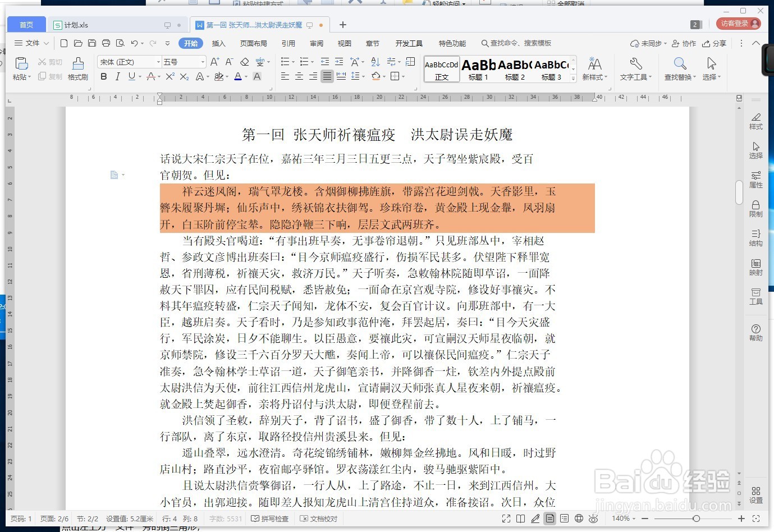Click the 协作 collaborate button
This screenshot has width=774, height=532.
684,43
